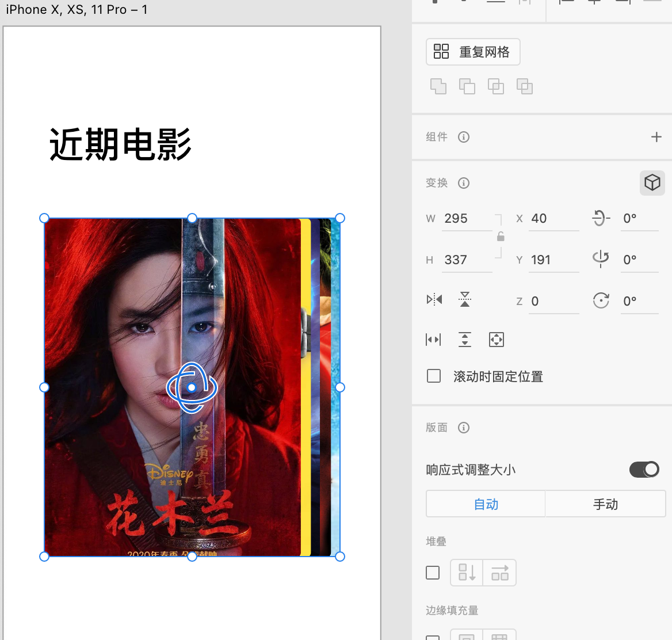The image size is (672, 640).
Task: Click the W width field showing 295
Action: 467,219
